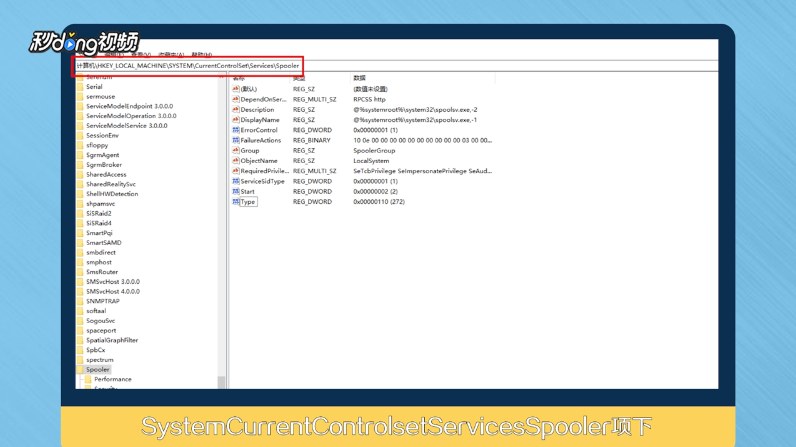Click the icon beside the Group value
This screenshot has width=796, height=447.
coord(236,150)
